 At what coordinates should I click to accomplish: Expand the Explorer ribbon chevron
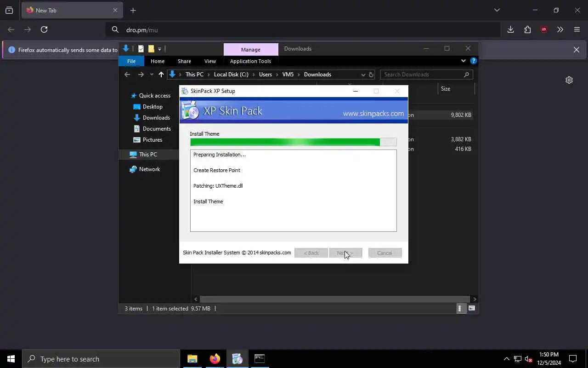(464, 61)
